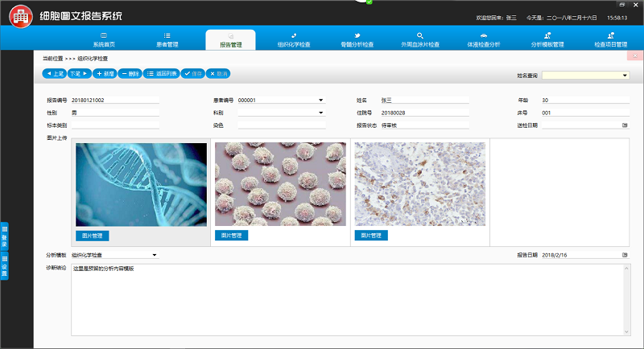
Task: Click the diagnosis text area scroll-down arrow
Action: click(626, 332)
